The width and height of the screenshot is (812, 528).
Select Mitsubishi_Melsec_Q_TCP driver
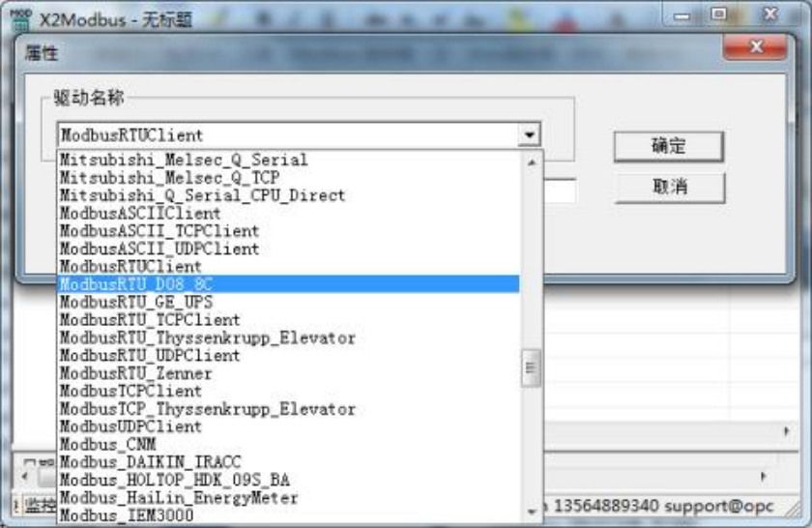pos(288,178)
